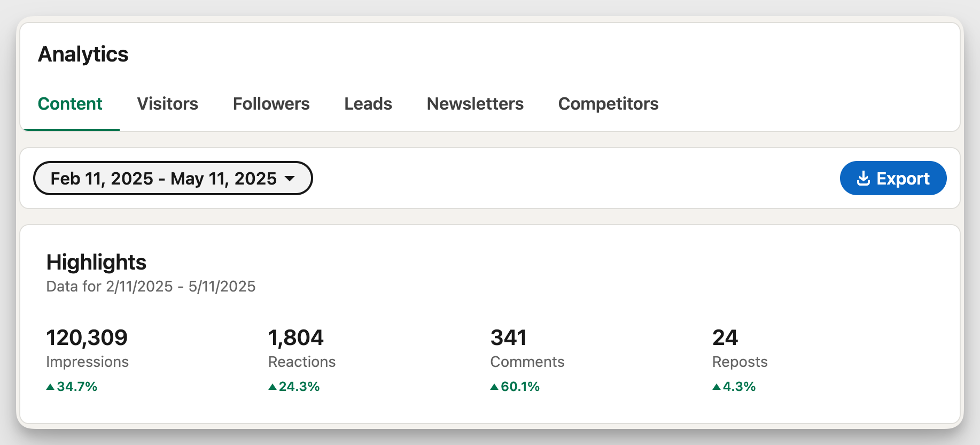Click the Analytics heading
The image size is (980, 445).
tap(83, 54)
